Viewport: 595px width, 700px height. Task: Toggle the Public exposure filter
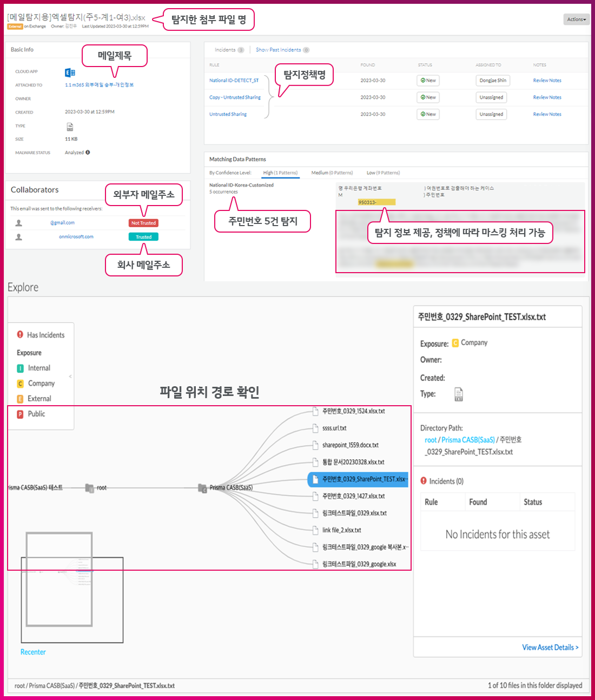coord(21,414)
